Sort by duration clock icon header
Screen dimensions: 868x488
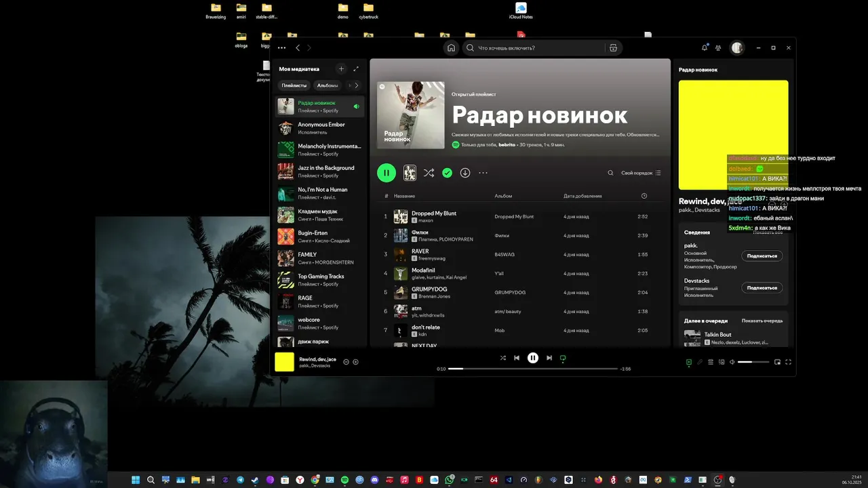644,196
